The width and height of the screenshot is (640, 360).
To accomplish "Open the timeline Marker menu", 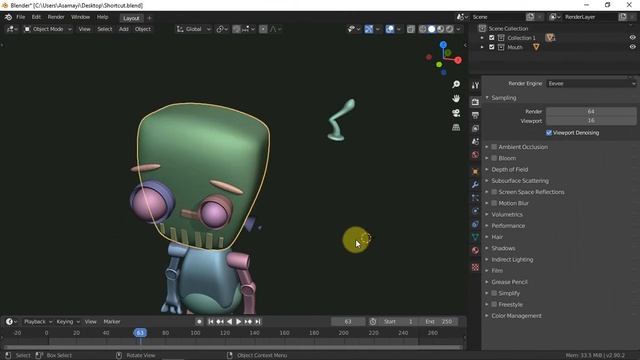I will click(112, 322).
